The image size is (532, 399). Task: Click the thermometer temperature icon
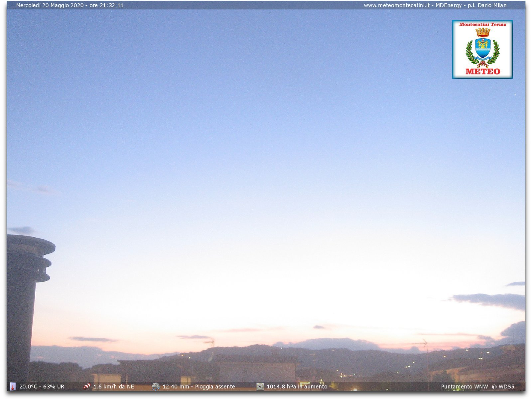[x=13, y=386]
